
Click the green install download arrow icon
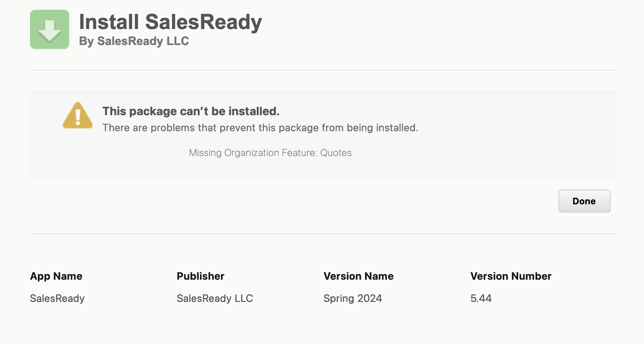pos(50,29)
